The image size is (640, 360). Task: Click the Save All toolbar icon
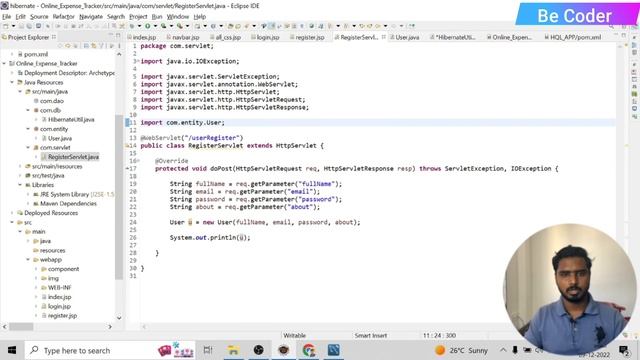[x=30, y=26]
